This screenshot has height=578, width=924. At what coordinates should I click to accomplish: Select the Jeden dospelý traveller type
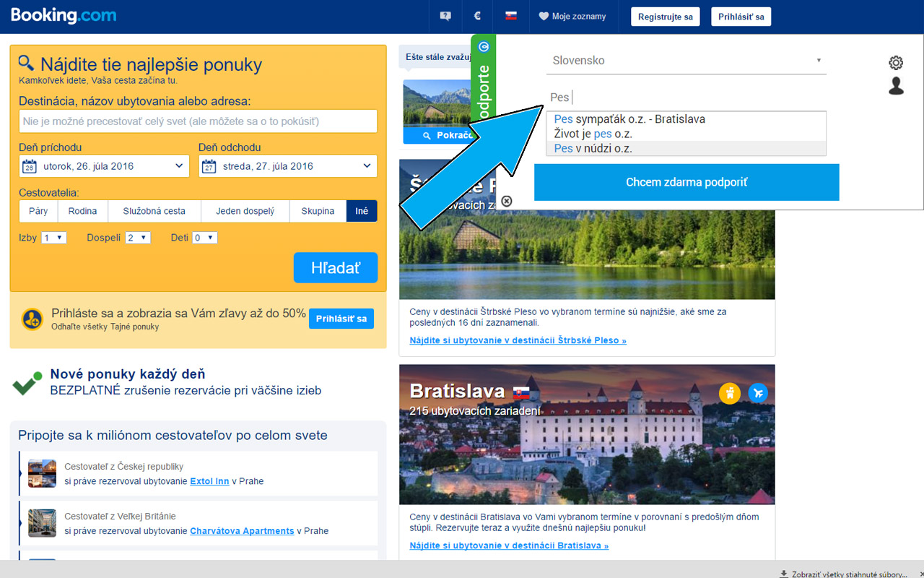245,211
